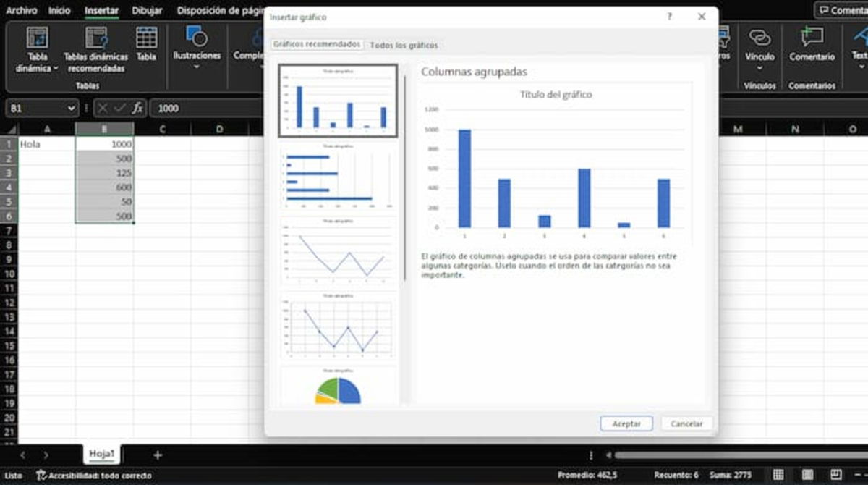Select the horizontal bar chart recommendation

point(338,179)
